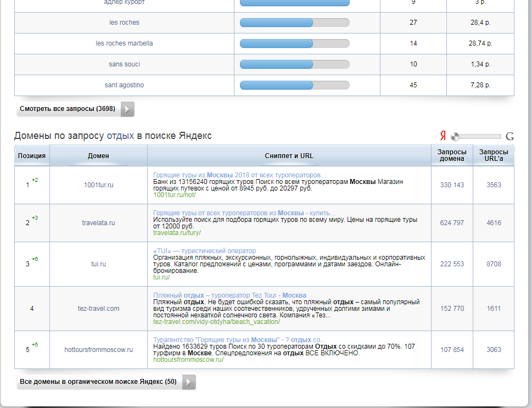532x408 pixels.
Task: Click arrow icon on 'Все домены' button
Action: [x=189, y=382]
